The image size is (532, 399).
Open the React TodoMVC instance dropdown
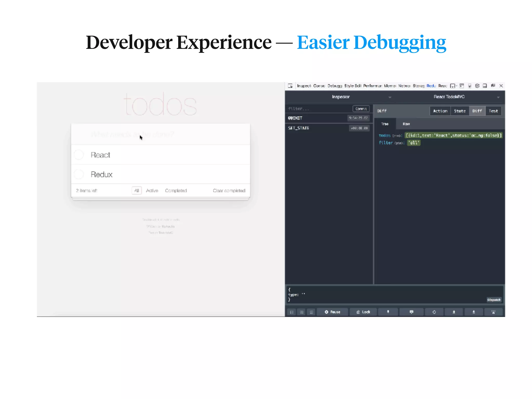pyautogui.click(x=449, y=97)
